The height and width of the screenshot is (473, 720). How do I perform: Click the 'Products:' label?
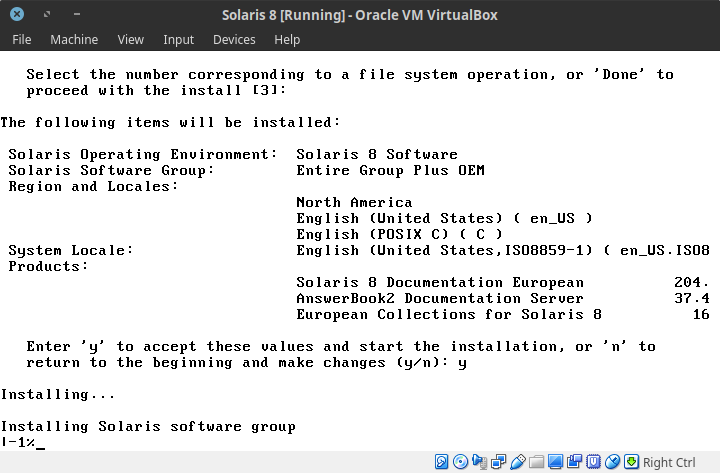click(x=48, y=266)
